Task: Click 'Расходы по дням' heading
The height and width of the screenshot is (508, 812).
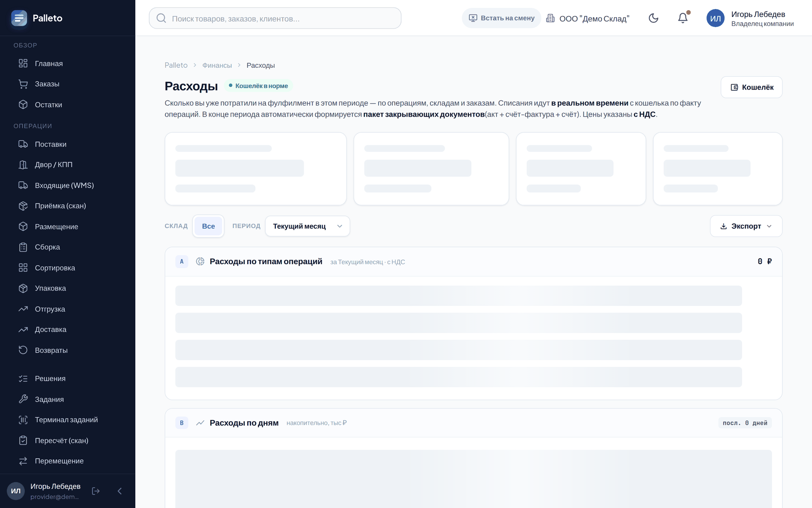Action: pos(244,423)
